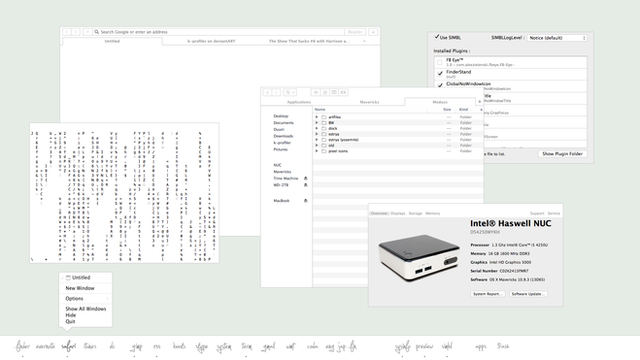Screen dimensions: 640x360
Task: Click the Safari address search field
Action: [219, 32]
